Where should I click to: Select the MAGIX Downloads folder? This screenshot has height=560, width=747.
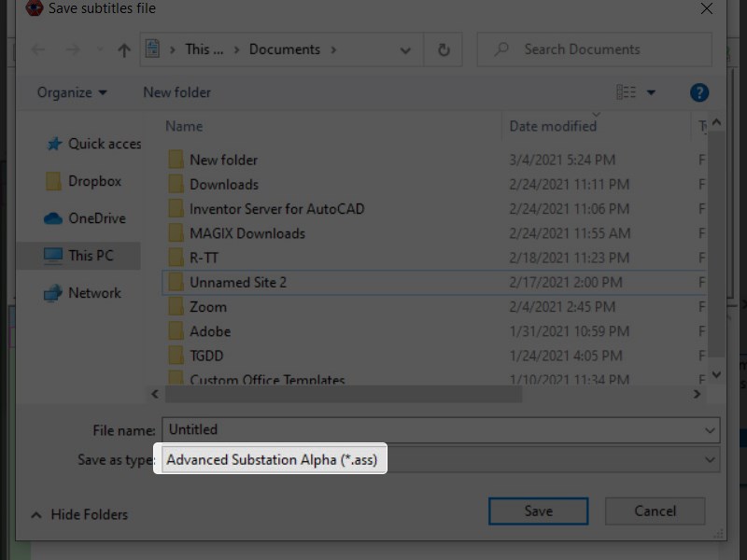[x=247, y=233]
